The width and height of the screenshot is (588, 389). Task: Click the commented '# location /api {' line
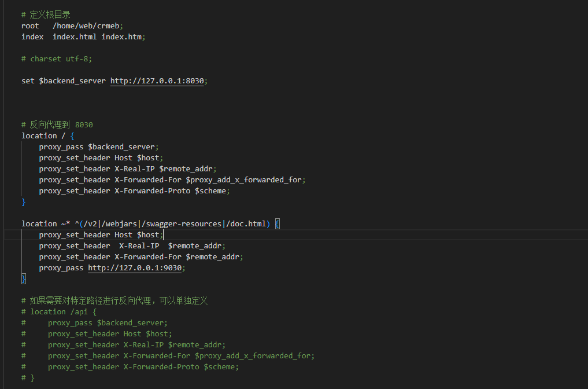(59, 311)
